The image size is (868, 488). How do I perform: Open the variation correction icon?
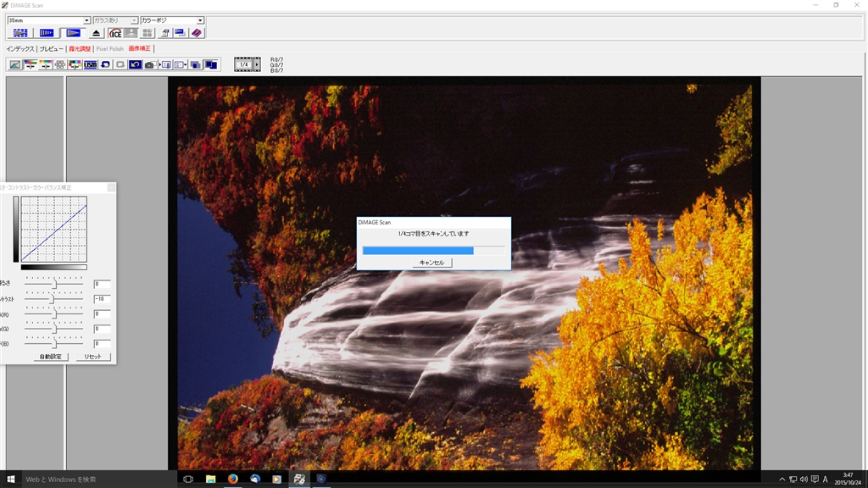point(60,64)
